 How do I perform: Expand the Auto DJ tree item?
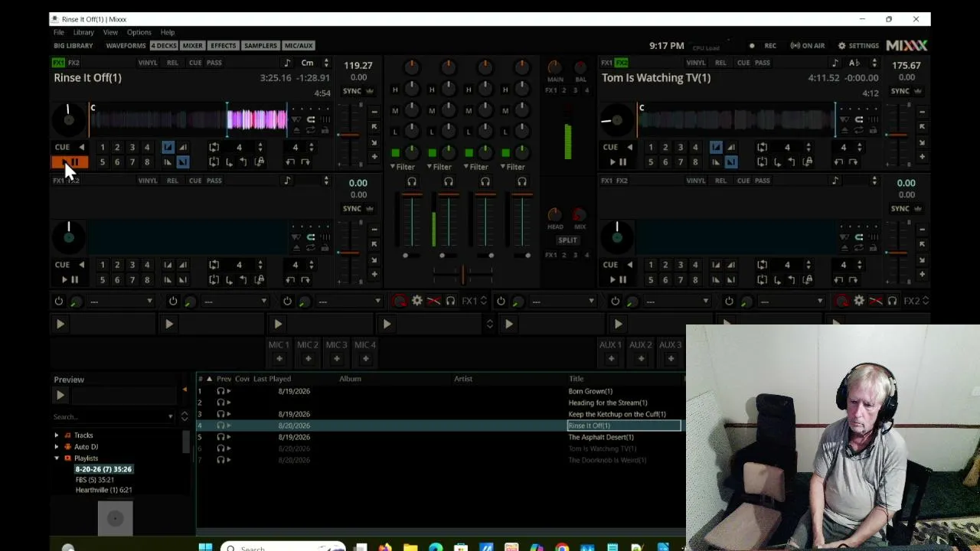point(57,447)
